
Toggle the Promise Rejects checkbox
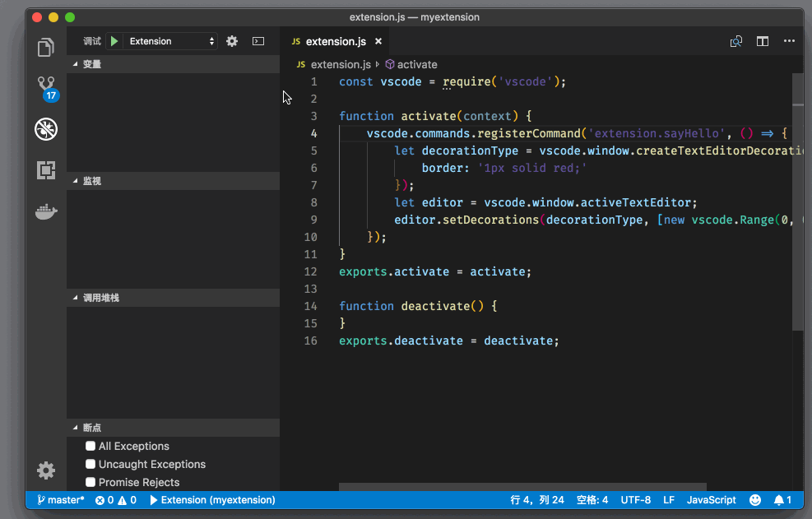91,482
